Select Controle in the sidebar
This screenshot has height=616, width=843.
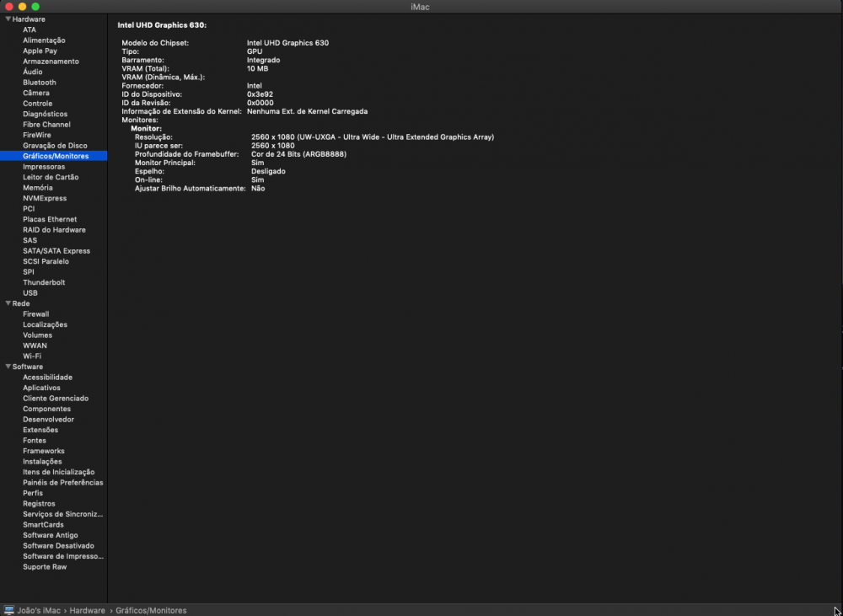click(38, 103)
